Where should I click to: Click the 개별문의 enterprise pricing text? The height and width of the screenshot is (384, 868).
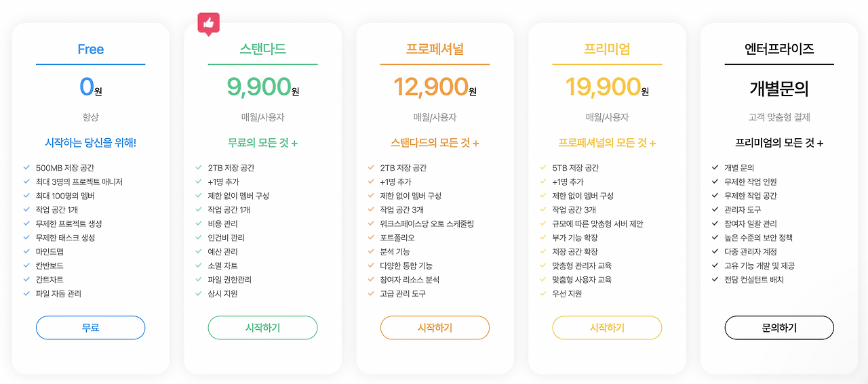click(779, 88)
